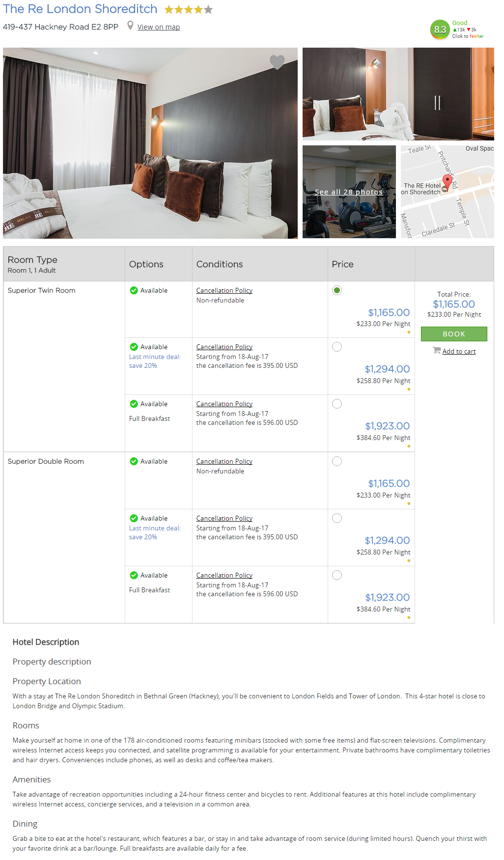Viewport: 504px width, 860px height.
Task: Open Cancellation Policy for Double Room 395.00 USD fee
Action: (x=224, y=518)
